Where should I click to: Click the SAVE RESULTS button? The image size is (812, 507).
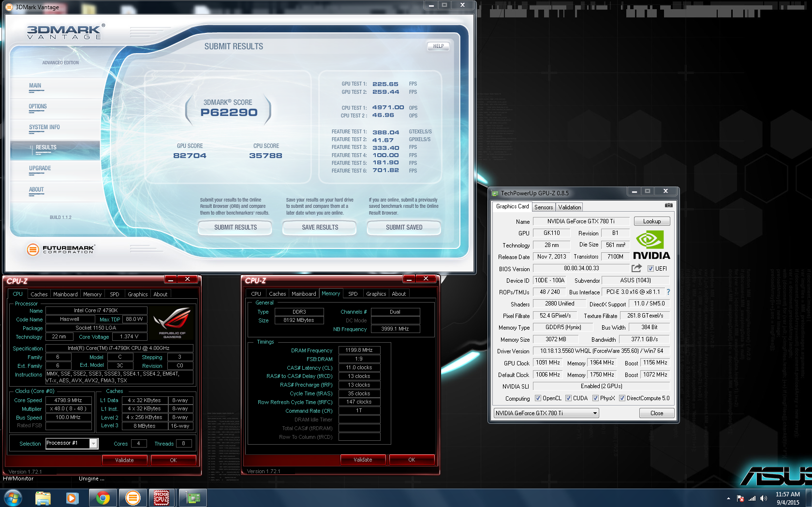(320, 227)
